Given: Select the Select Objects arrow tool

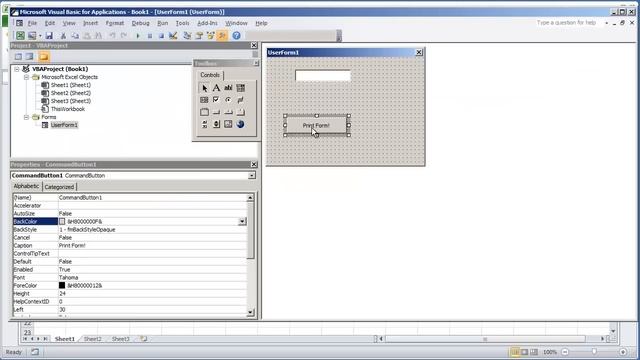Looking at the screenshot, I should coord(204,88).
